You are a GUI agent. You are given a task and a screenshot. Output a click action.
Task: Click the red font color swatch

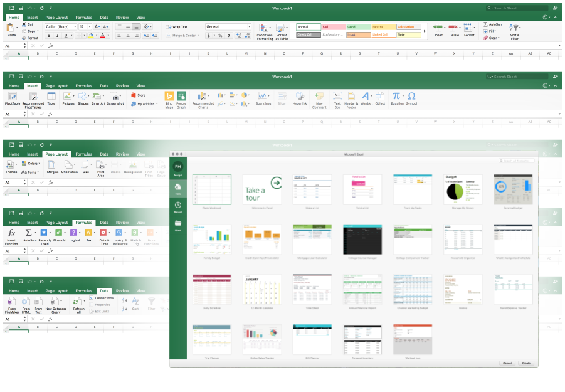coord(103,36)
